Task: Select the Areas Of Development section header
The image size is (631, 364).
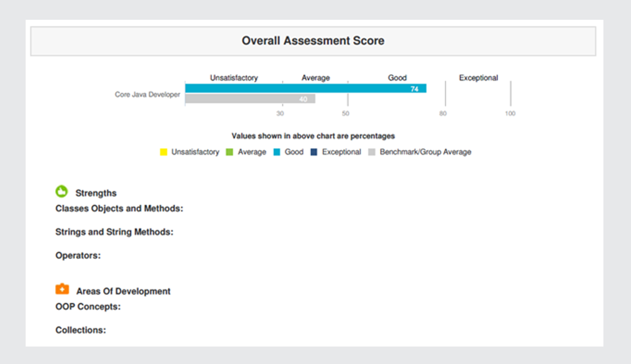Action: 123,291
